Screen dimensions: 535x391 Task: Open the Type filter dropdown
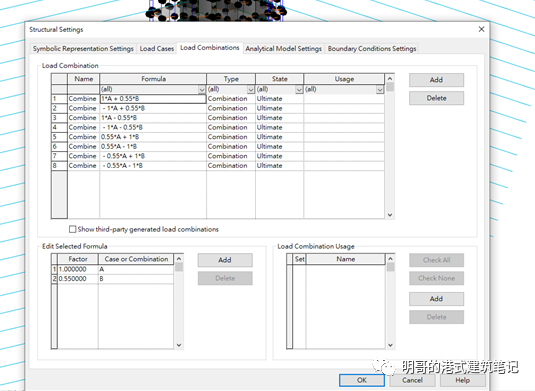pyautogui.click(x=251, y=89)
